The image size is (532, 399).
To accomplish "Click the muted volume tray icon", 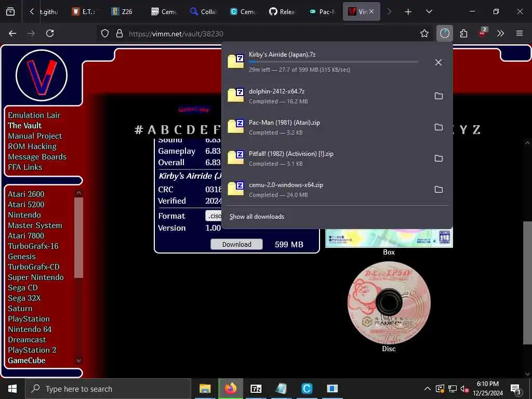I will click(464, 389).
